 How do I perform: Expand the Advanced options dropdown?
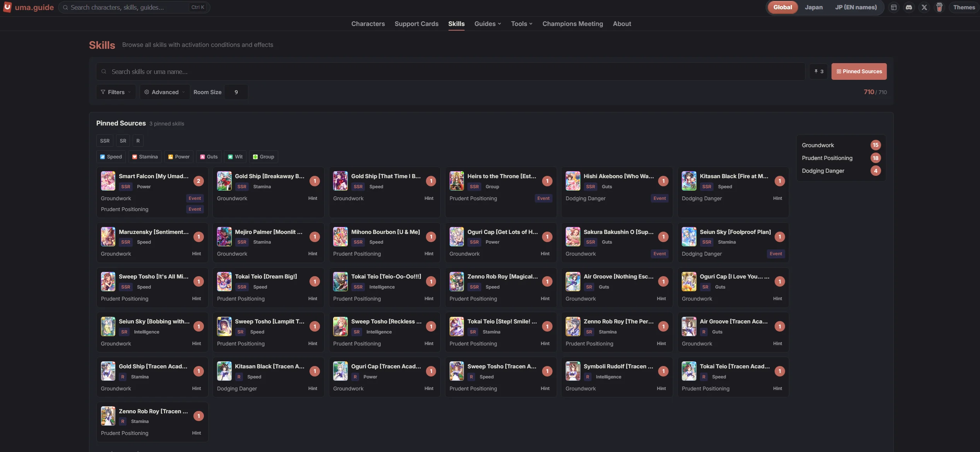click(x=164, y=92)
